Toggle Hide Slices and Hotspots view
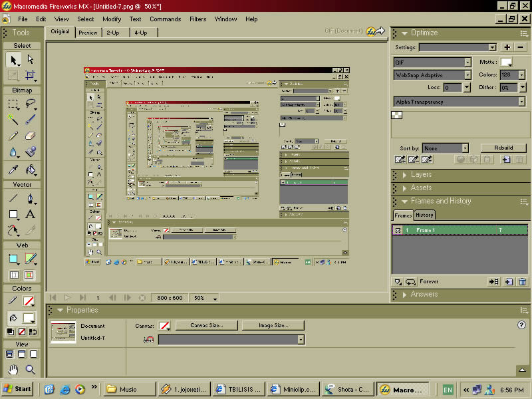The height and width of the screenshot is (399, 532). [x=15, y=275]
